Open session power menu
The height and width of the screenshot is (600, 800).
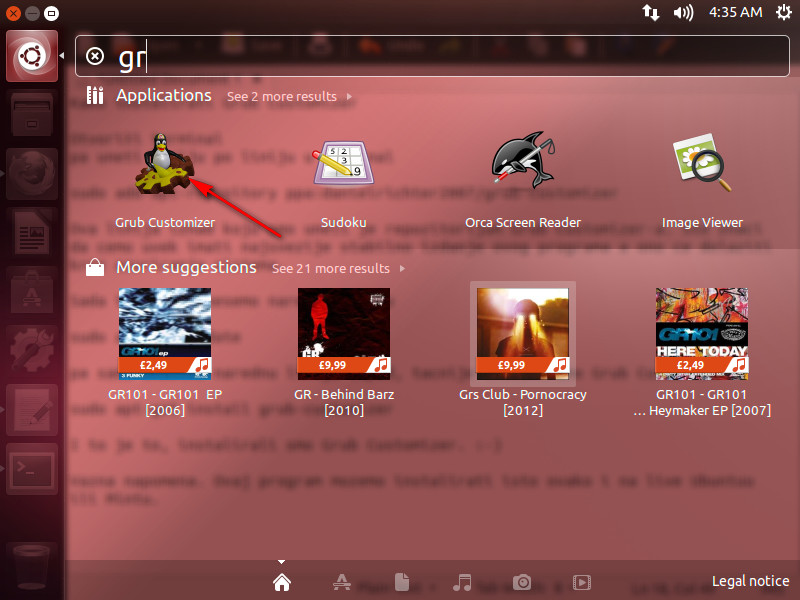pyautogui.click(x=783, y=12)
